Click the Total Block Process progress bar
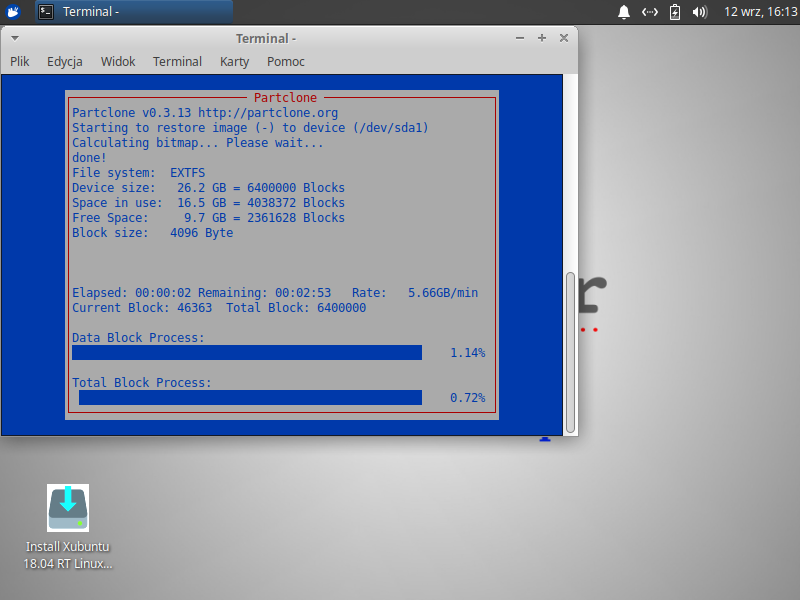This screenshot has width=800, height=600. pyautogui.click(x=250, y=397)
